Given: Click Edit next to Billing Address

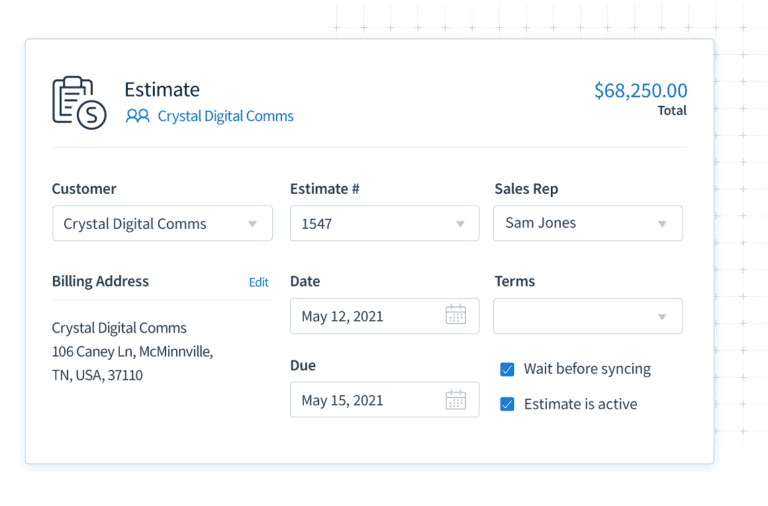Looking at the screenshot, I should click(258, 282).
